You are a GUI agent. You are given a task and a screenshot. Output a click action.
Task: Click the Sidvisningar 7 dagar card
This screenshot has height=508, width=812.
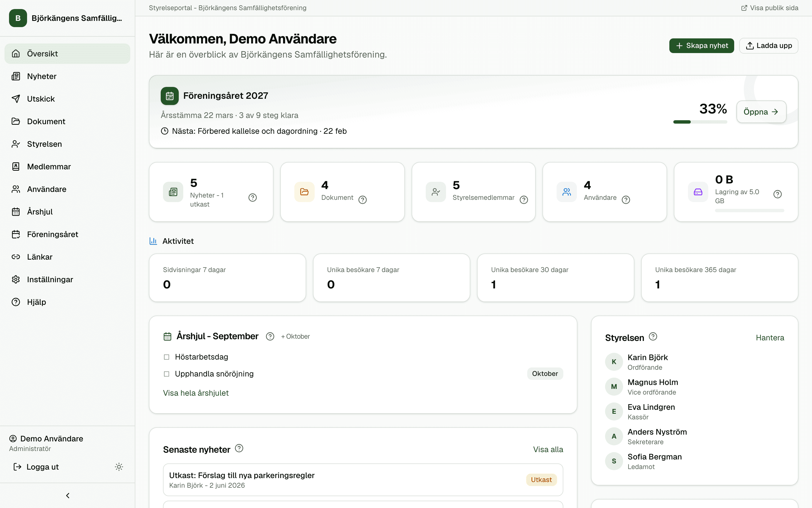click(228, 278)
